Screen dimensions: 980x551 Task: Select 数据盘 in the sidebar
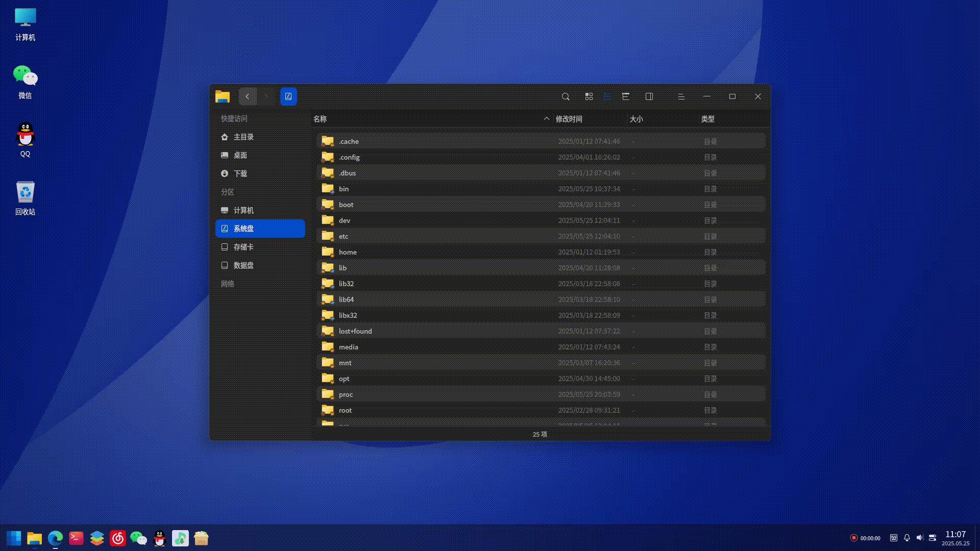260,265
